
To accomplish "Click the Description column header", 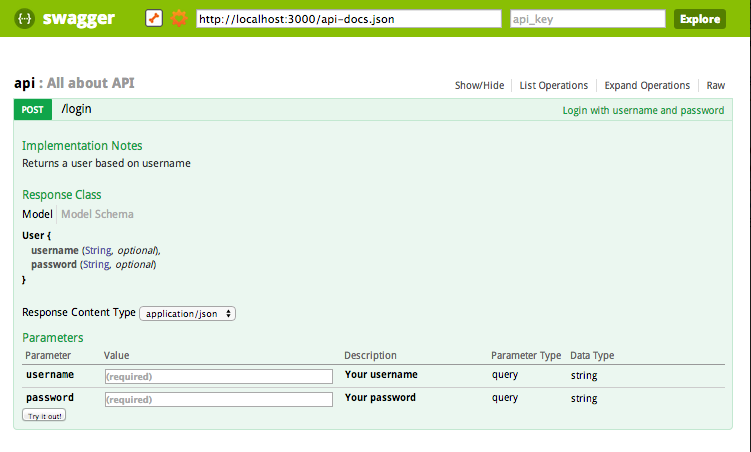I will tap(370, 355).
